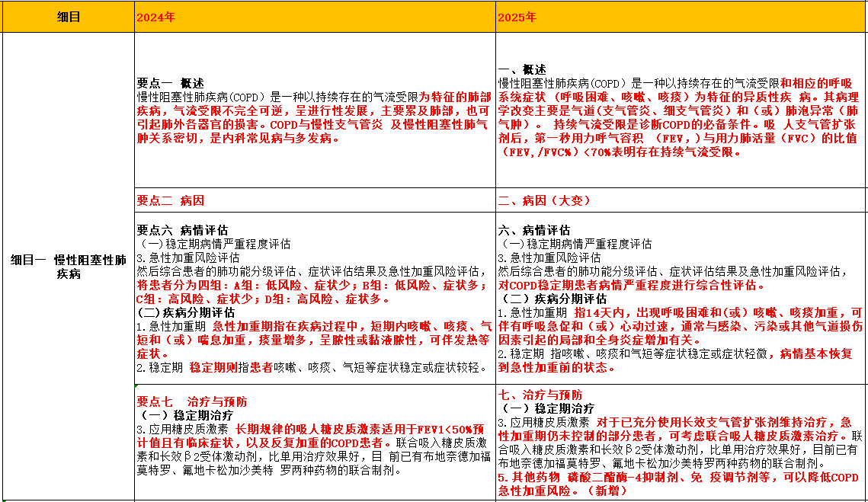The width and height of the screenshot is (868, 502).
Task: Click red "（二）疾病分期评估" heading in 2025 column
Action: 553,299
